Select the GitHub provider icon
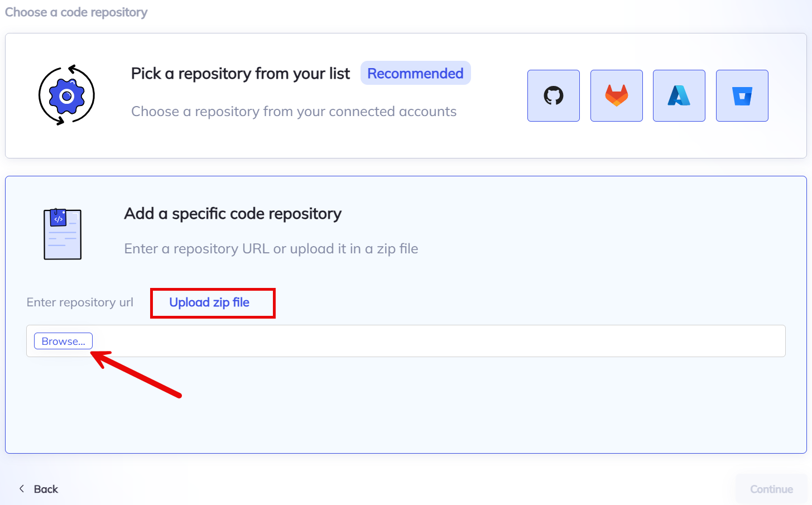 point(553,95)
